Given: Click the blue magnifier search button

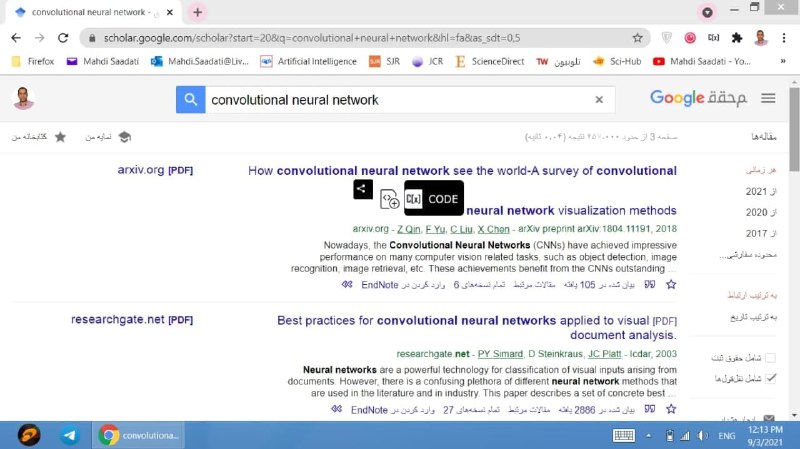Looking at the screenshot, I should coord(190,99).
